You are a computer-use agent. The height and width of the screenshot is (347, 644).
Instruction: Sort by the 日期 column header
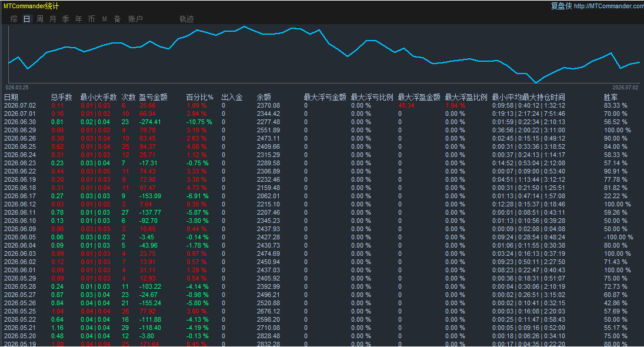11,97
